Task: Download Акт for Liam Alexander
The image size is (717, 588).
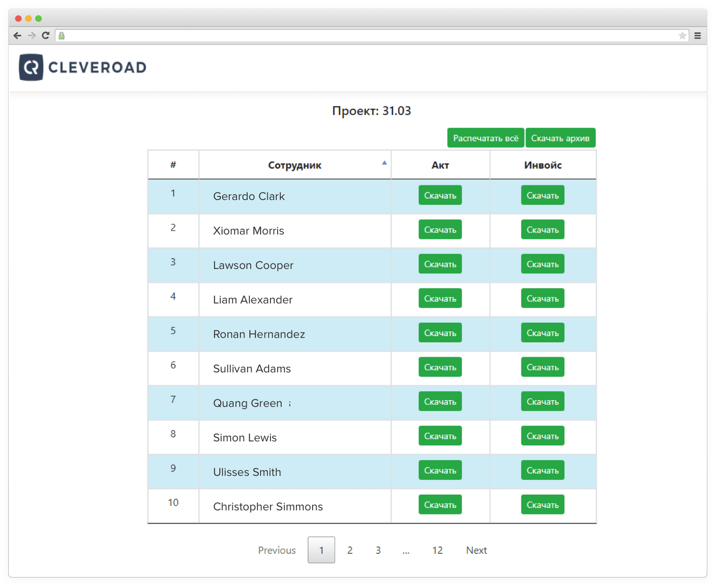Action: [x=440, y=298]
